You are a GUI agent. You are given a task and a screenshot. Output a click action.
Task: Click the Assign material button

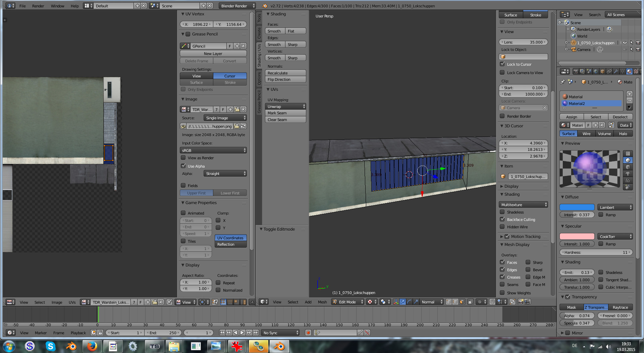(x=572, y=117)
